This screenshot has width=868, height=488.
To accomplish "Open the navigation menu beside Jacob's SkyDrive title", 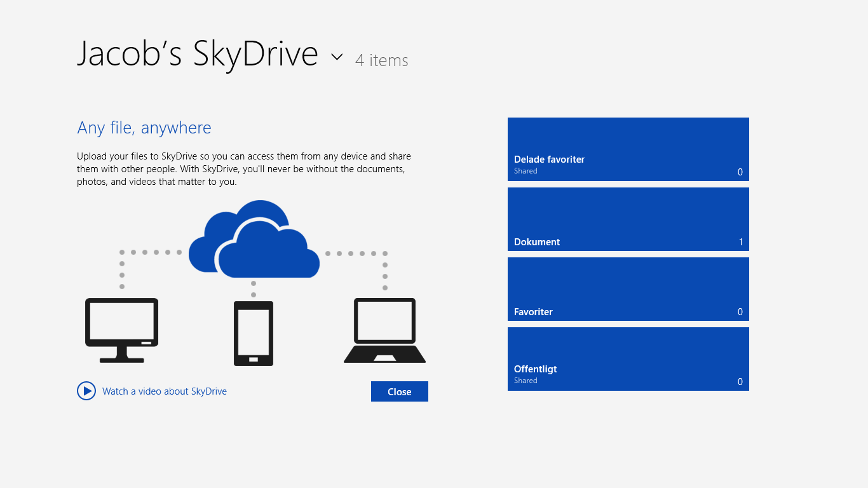I will coord(337,57).
